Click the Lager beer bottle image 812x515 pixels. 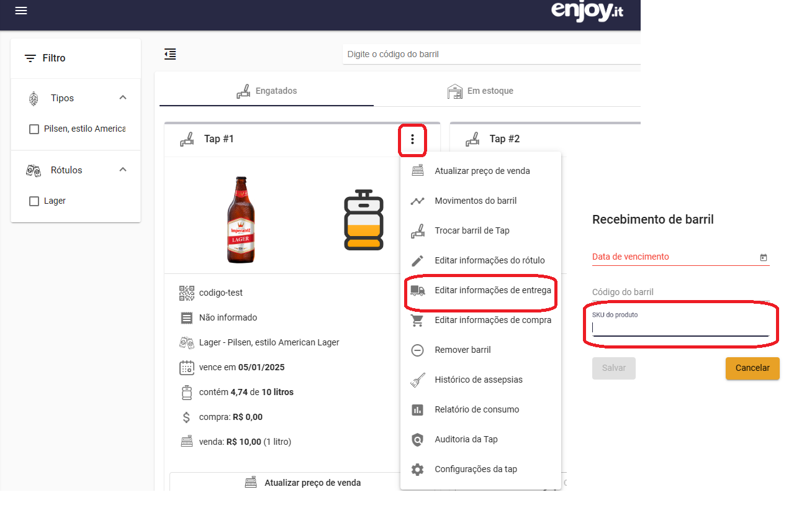tap(241, 219)
